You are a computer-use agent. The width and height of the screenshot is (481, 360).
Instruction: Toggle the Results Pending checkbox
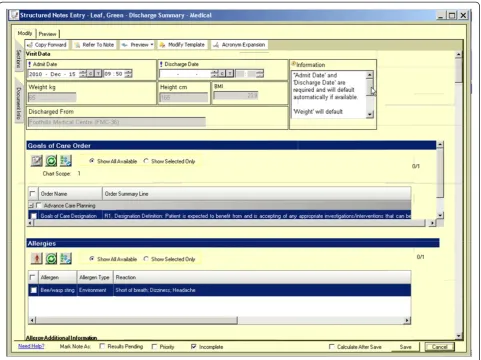[102, 346]
